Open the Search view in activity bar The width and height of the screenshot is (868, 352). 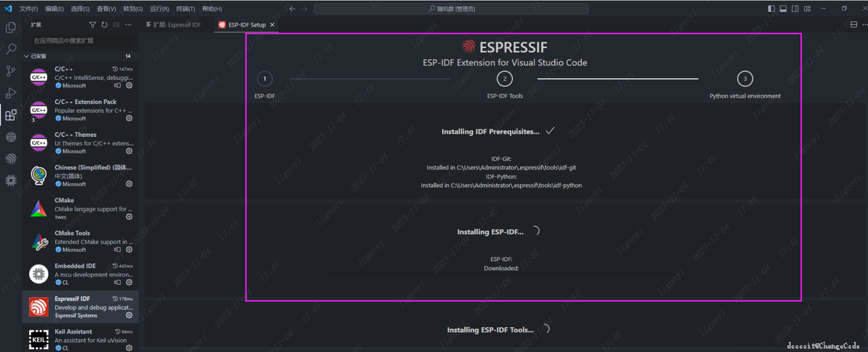(x=11, y=50)
